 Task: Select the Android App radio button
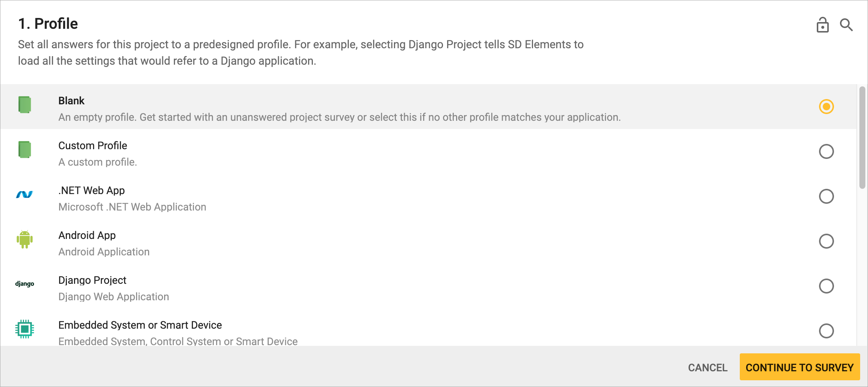tap(827, 241)
